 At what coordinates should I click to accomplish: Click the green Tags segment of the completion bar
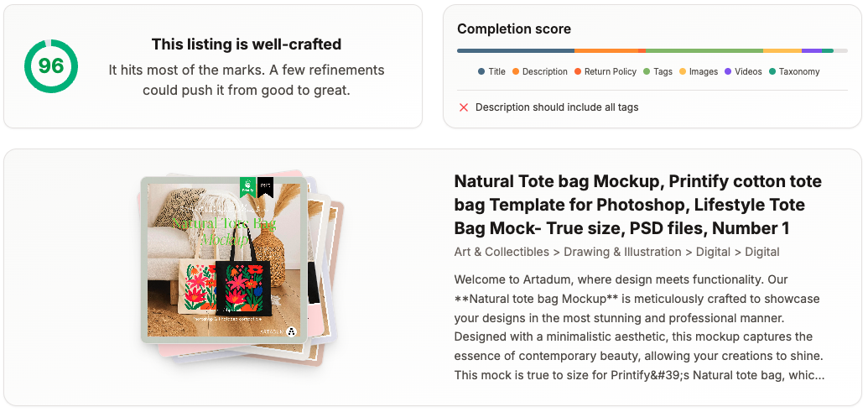(704, 50)
